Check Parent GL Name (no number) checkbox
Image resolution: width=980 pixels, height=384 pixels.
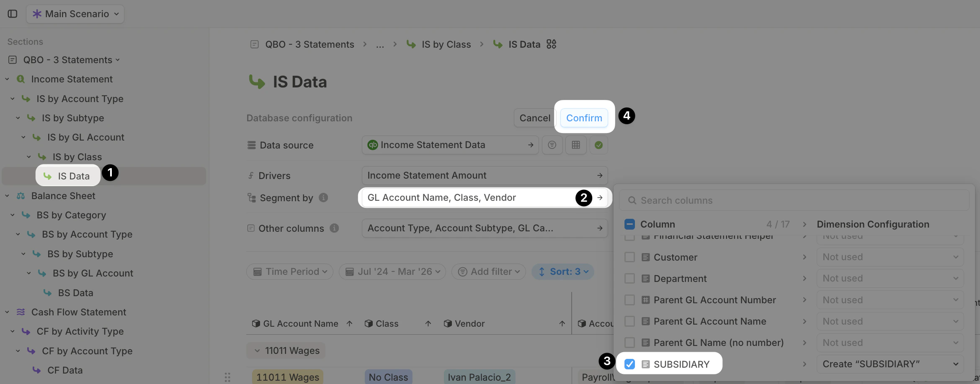coord(629,343)
